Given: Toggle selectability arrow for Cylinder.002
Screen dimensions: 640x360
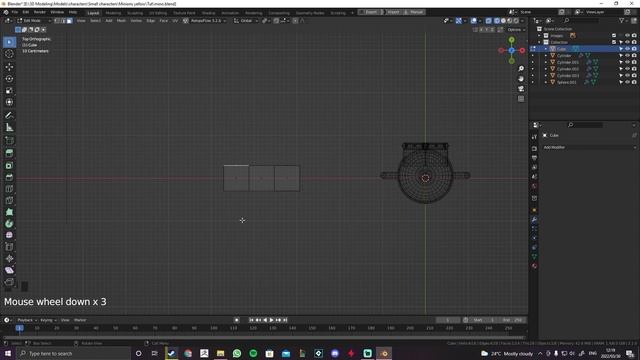Looking at the screenshot, I should [x=621, y=69].
